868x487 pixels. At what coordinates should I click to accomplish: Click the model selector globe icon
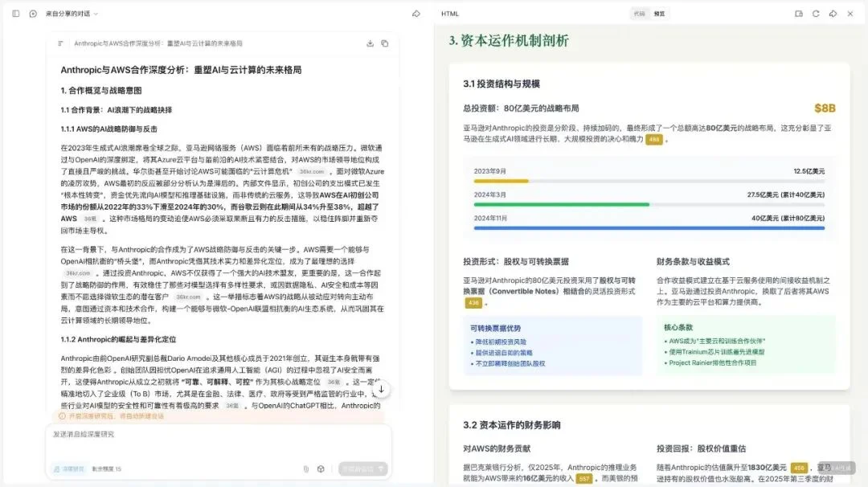(320, 469)
